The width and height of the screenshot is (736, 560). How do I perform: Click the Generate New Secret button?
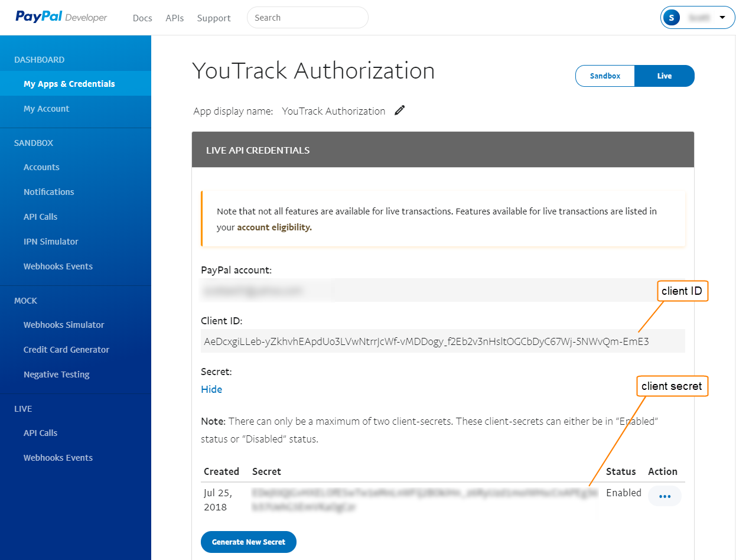pos(248,542)
